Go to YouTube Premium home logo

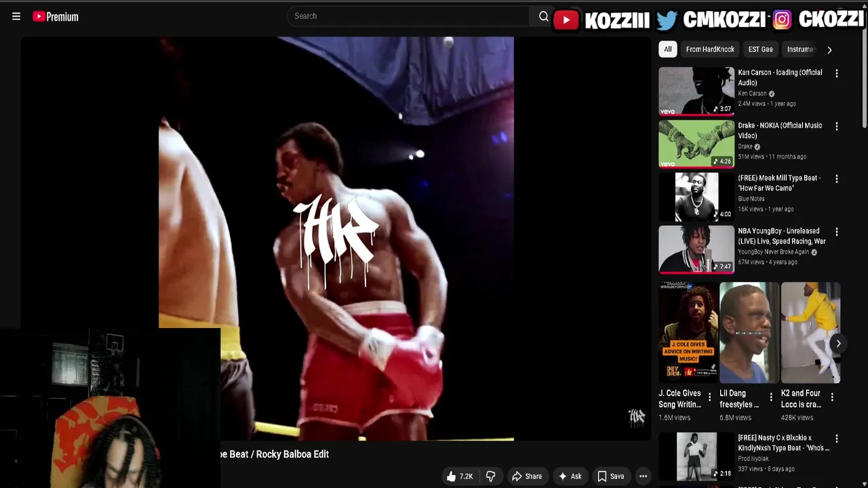[x=56, y=16]
